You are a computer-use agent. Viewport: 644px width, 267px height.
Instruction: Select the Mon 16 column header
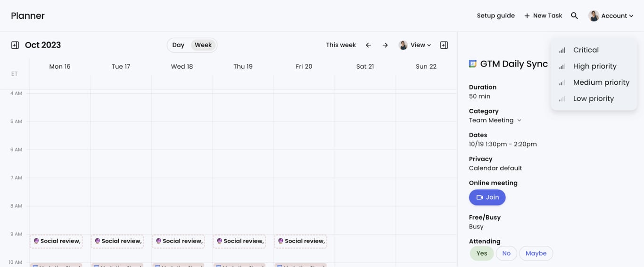click(x=60, y=66)
